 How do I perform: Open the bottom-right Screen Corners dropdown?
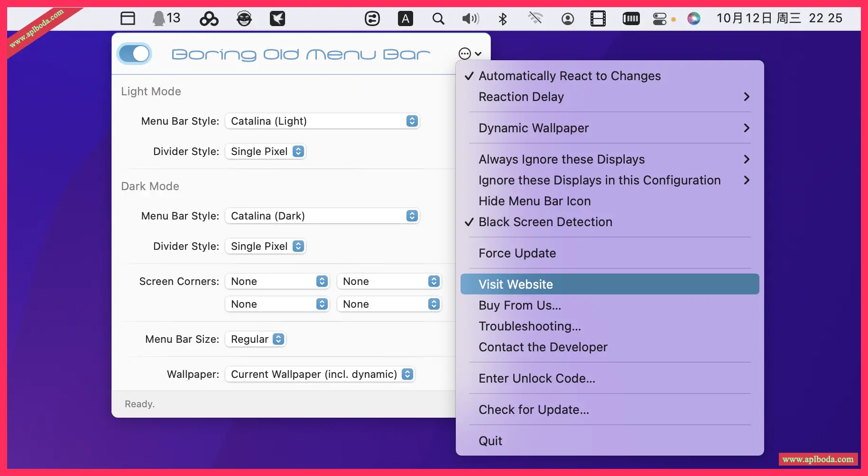coord(389,304)
